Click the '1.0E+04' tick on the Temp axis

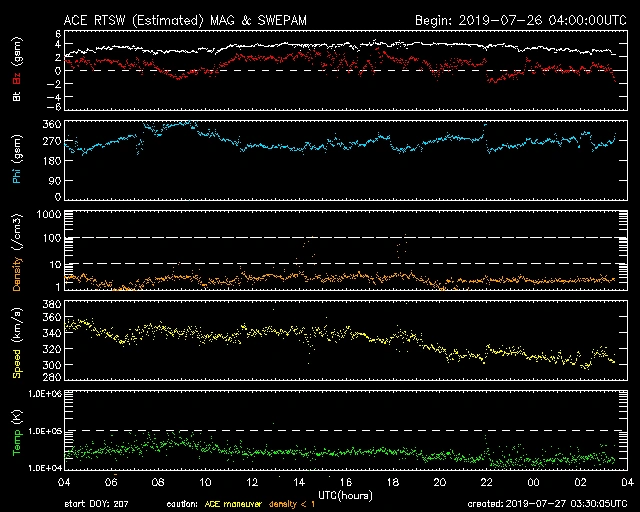tap(45, 468)
